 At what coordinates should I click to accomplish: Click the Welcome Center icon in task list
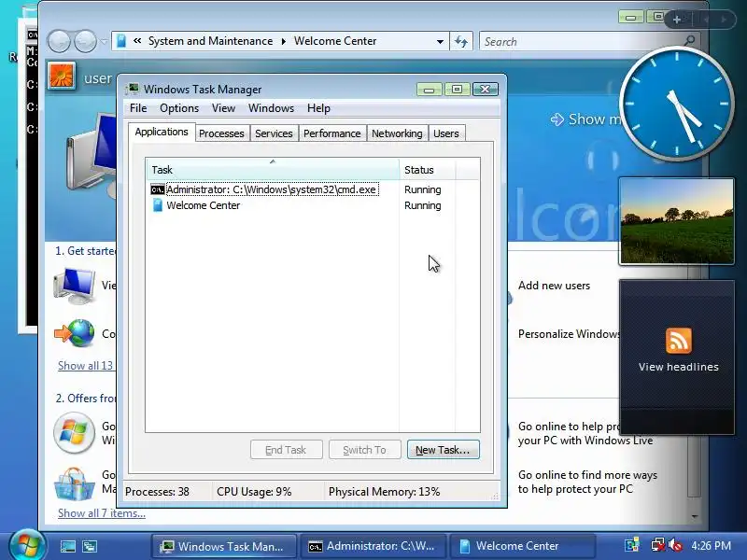click(157, 205)
